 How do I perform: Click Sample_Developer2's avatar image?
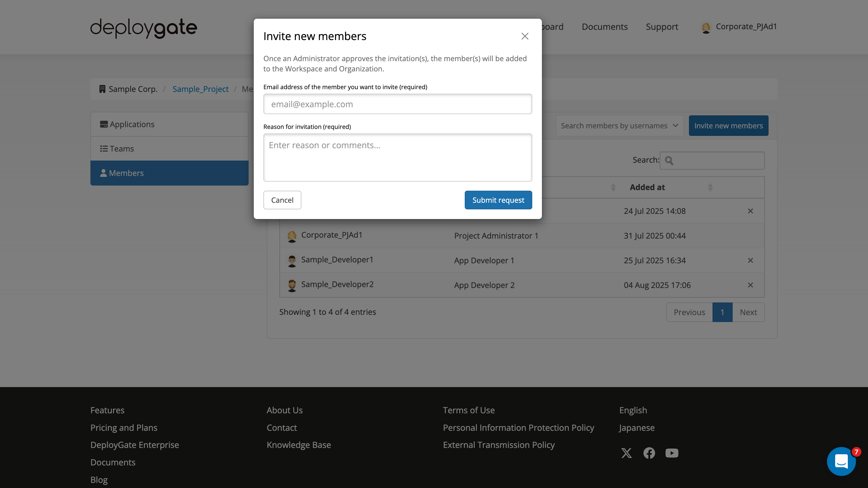pyautogui.click(x=292, y=285)
